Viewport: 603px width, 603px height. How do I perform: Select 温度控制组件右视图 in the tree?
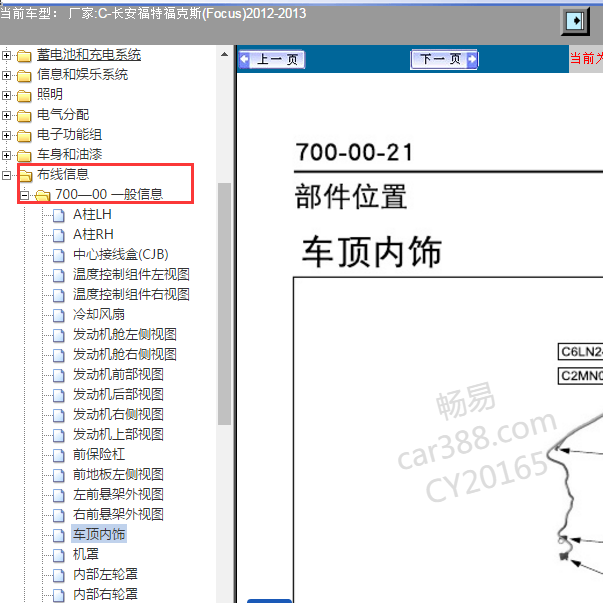(x=131, y=295)
